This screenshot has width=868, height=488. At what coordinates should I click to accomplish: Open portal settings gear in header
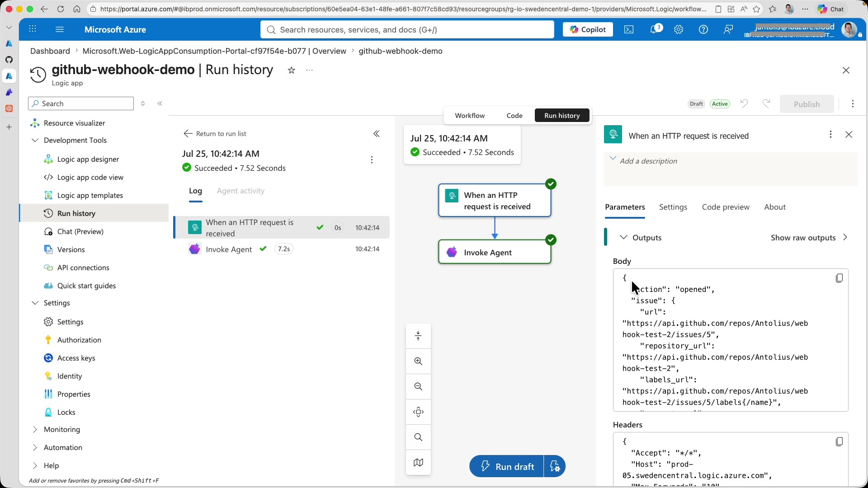[x=679, y=29]
